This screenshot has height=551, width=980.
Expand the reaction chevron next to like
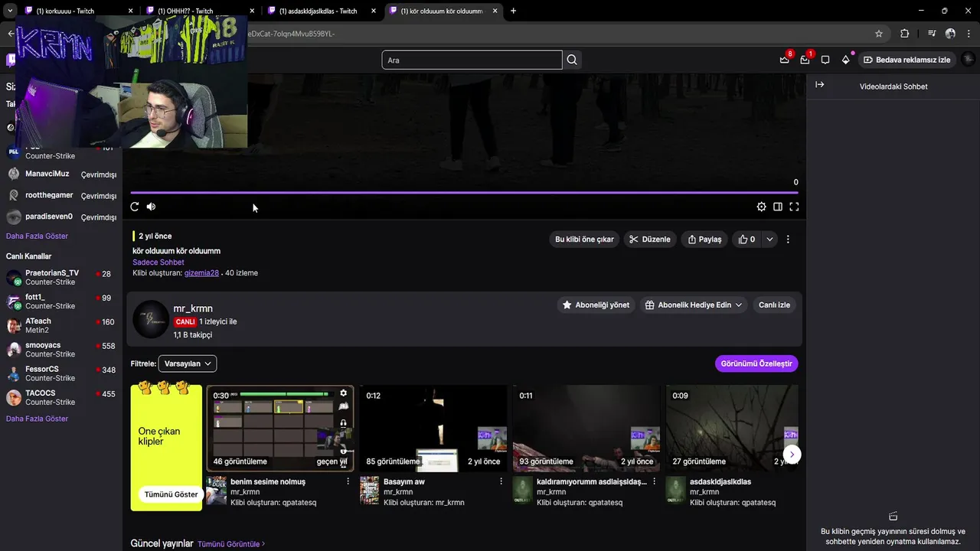pos(769,240)
